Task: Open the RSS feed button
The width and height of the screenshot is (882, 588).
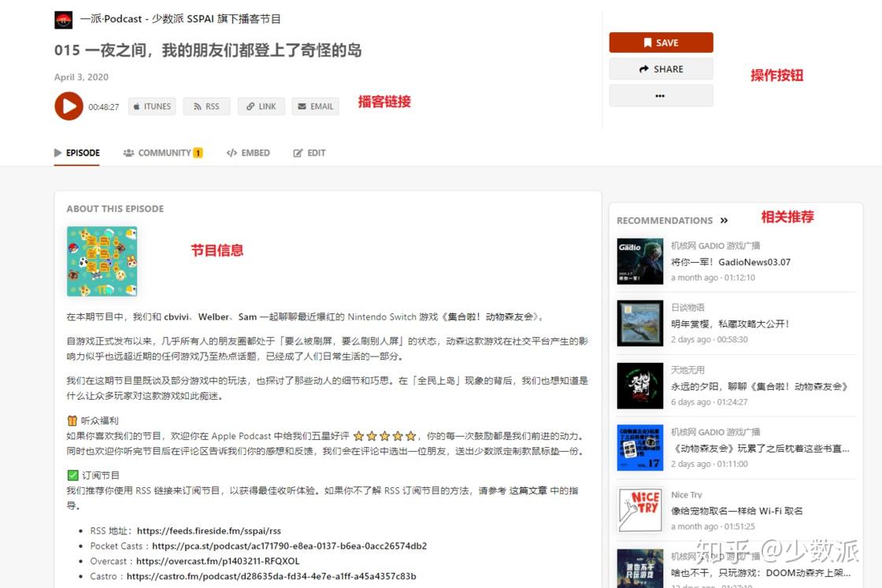Action: point(206,106)
